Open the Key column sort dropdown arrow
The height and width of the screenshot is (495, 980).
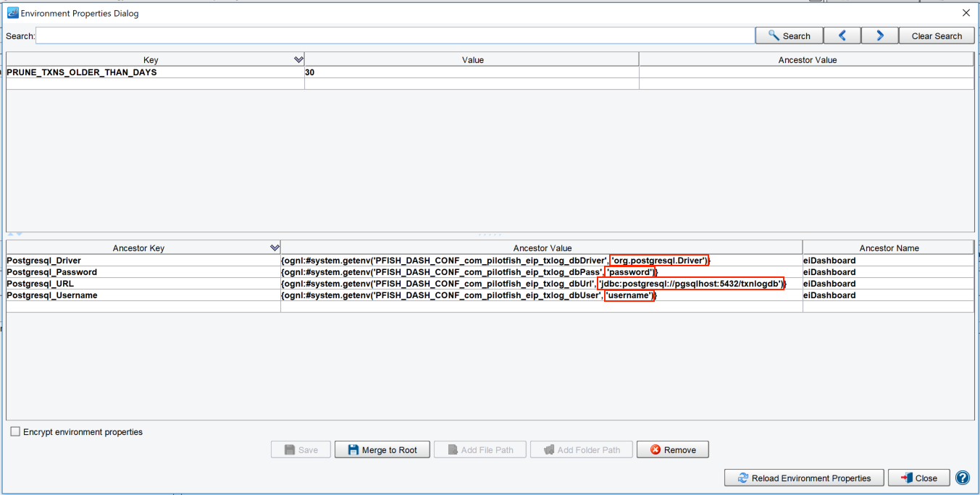click(x=298, y=59)
